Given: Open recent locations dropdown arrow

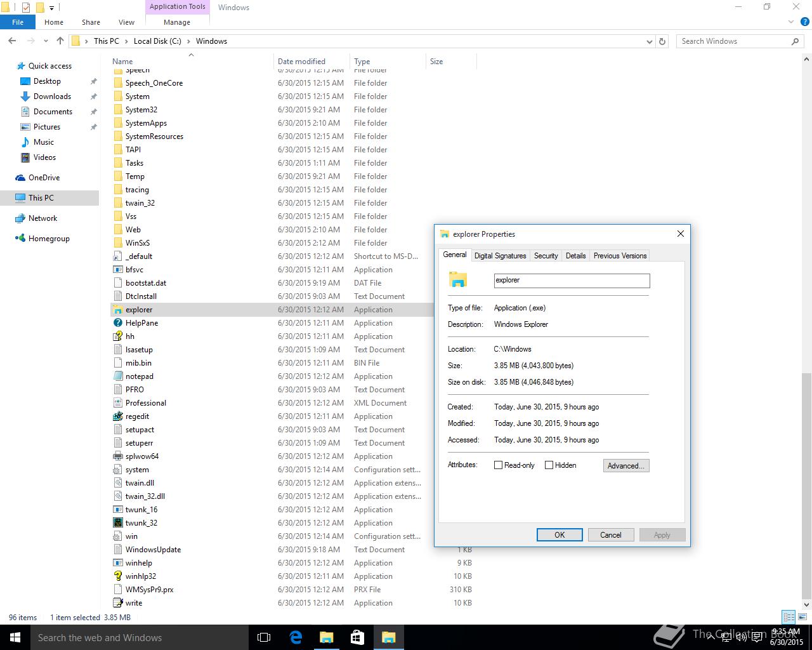Looking at the screenshot, I should [x=46, y=41].
